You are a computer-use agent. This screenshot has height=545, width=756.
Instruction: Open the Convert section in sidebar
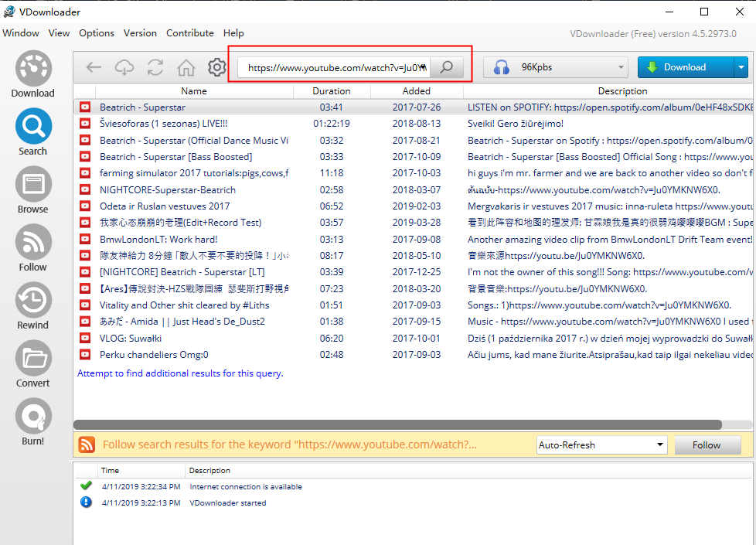32,363
